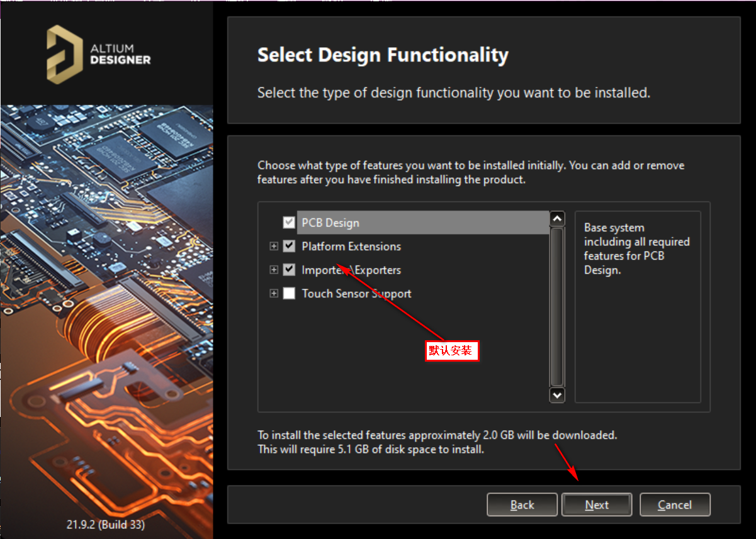This screenshot has width=756, height=539.
Task: Click the feature list scroll-down arrow
Action: coord(557,395)
